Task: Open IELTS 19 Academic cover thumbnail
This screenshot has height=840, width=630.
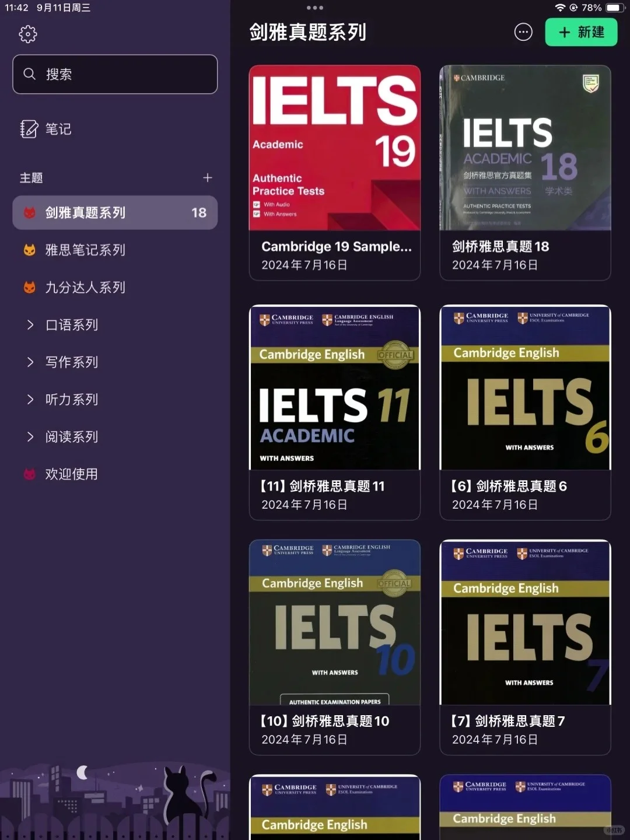Action: pyautogui.click(x=335, y=148)
